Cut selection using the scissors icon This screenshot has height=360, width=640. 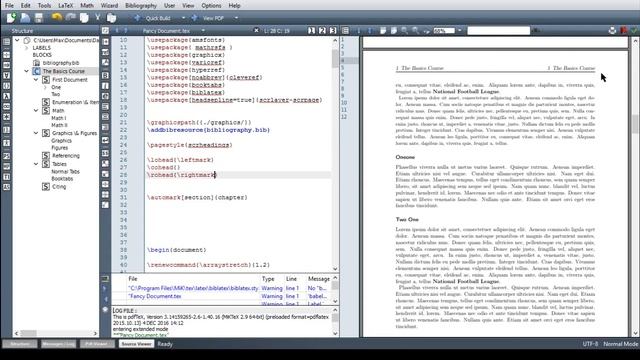pyautogui.click(x=98, y=18)
